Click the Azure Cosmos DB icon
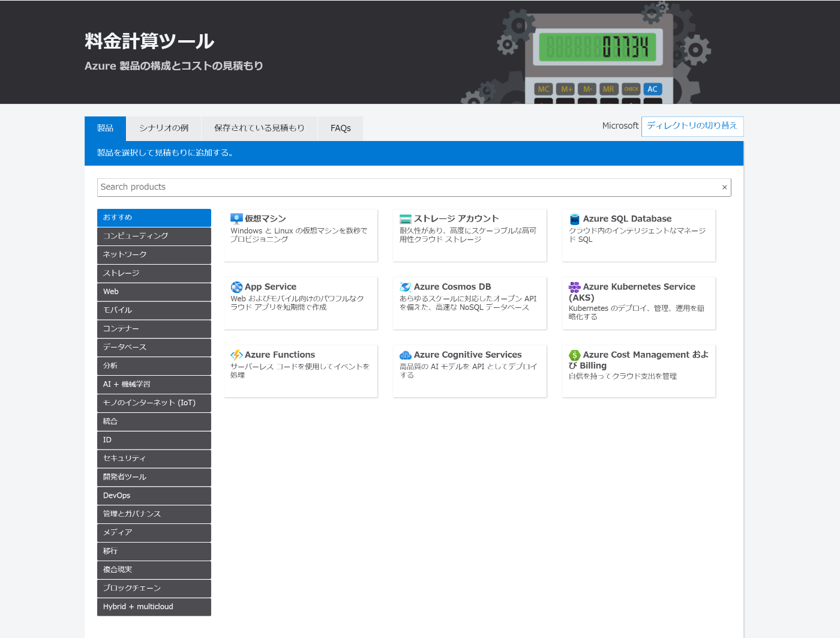This screenshot has height=638, width=840. [x=406, y=287]
